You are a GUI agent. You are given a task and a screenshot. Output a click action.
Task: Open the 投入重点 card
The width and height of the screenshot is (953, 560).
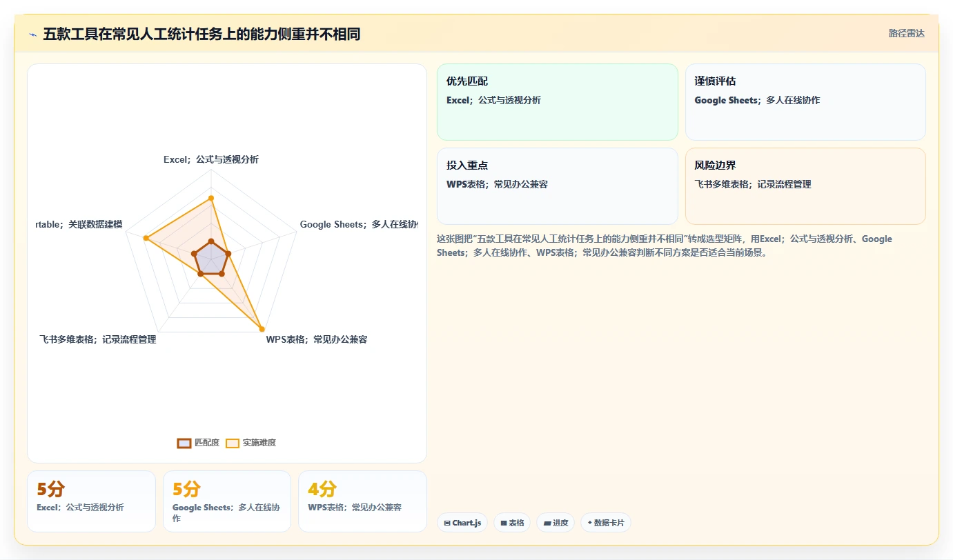[558, 186]
